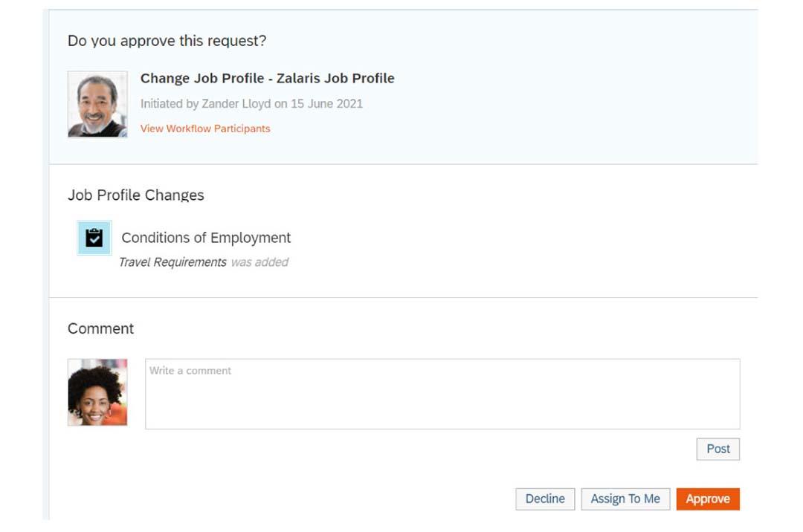Select the Change Job Profile request title

[268, 78]
